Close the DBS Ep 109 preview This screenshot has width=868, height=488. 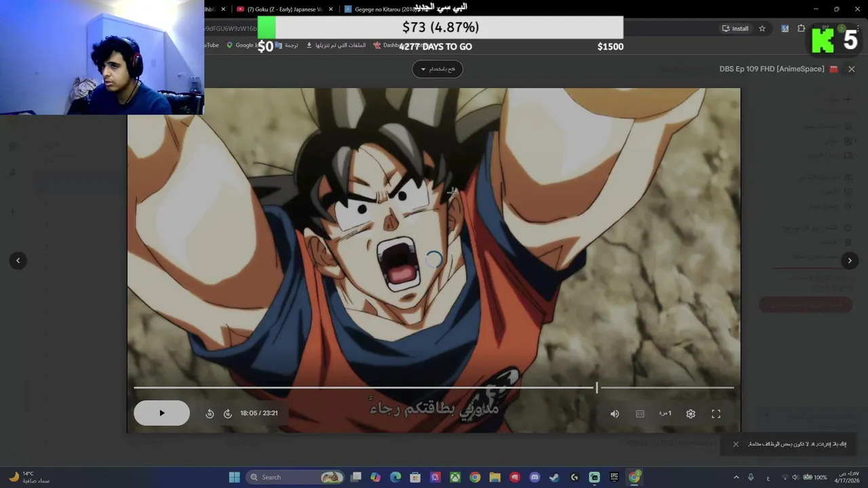[x=852, y=69]
